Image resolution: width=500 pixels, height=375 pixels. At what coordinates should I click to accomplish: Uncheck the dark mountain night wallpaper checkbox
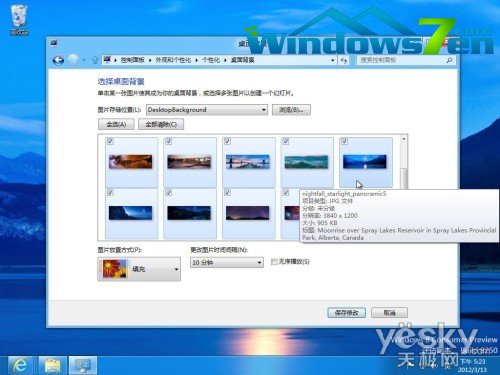[x=169, y=193]
